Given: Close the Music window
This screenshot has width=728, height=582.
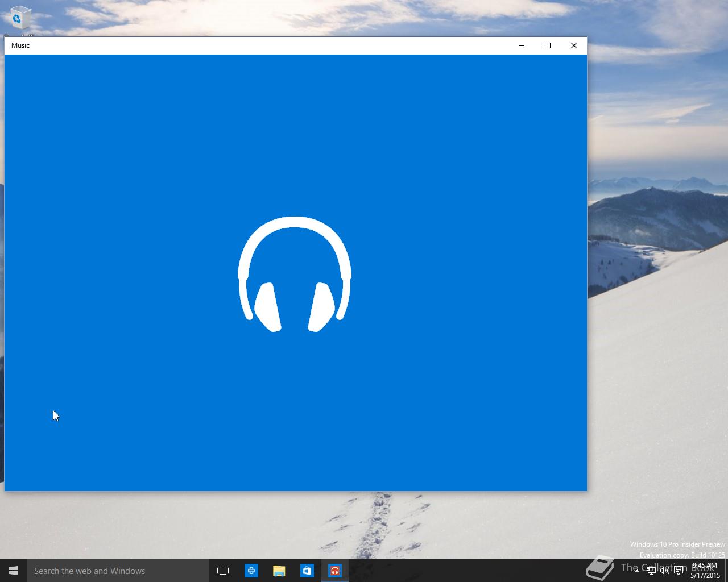Looking at the screenshot, I should point(574,45).
